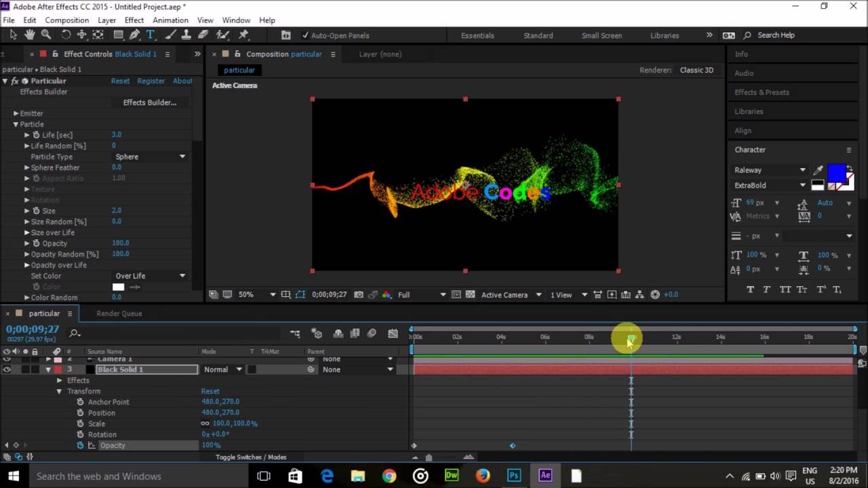This screenshot has height=488, width=868.
Task: Select the Rotation tool
Action: tap(66, 35)
